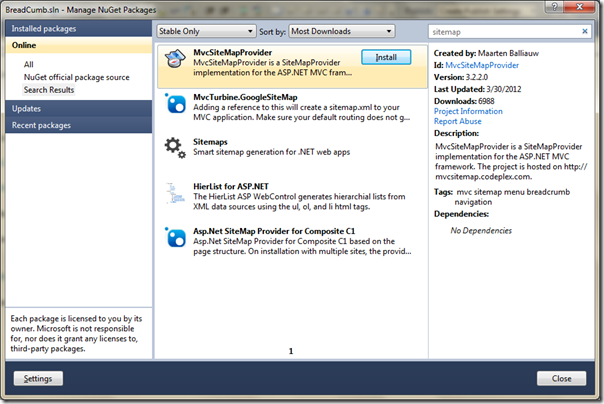Viewport: 604px width, 404px height.
Task: Click the Asp.Net SiteMap Provider for Composite C1 icon
Action: [x=176, y=237]
